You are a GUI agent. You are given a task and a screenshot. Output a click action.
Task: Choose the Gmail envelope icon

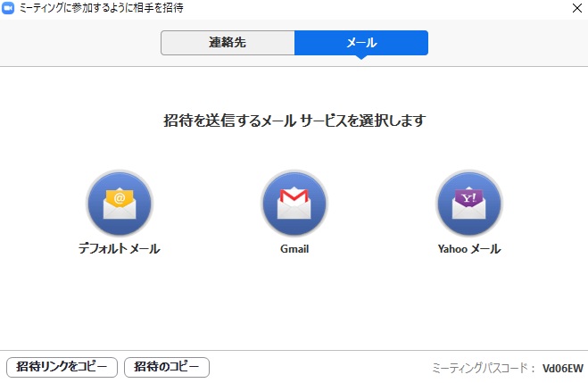[x=294, y=203]
